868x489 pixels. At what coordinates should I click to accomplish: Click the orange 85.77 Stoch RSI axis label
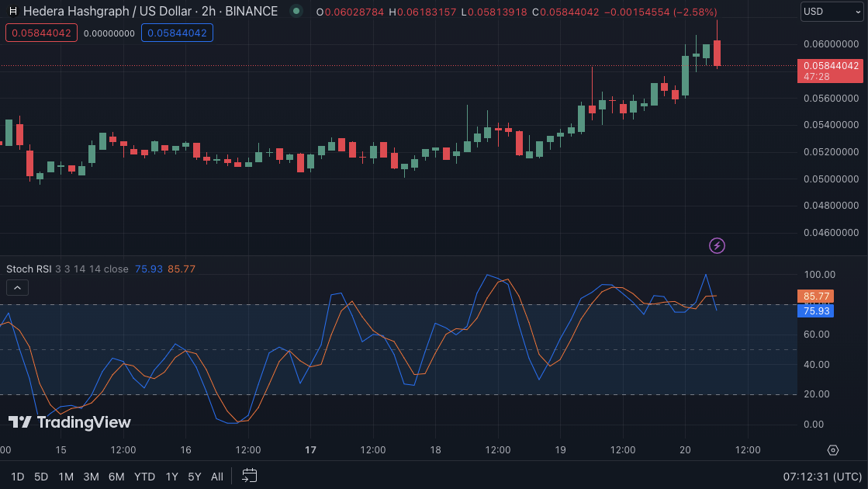[x=815, y=297]
